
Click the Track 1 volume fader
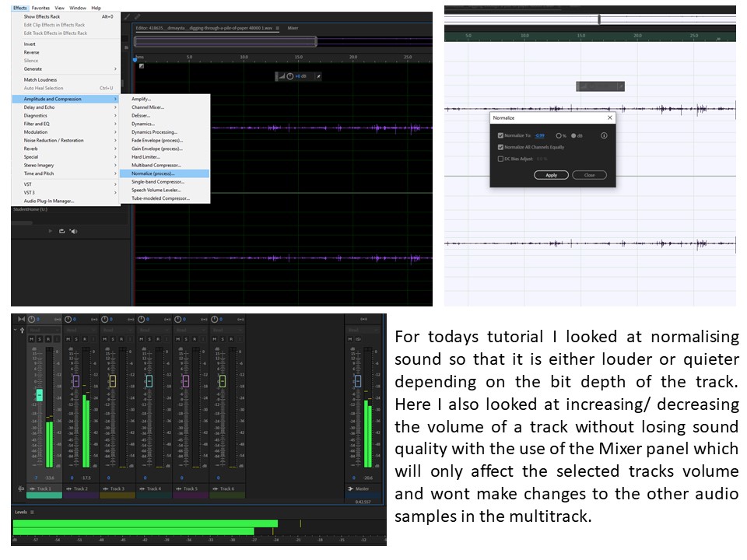tap(40, 395)
